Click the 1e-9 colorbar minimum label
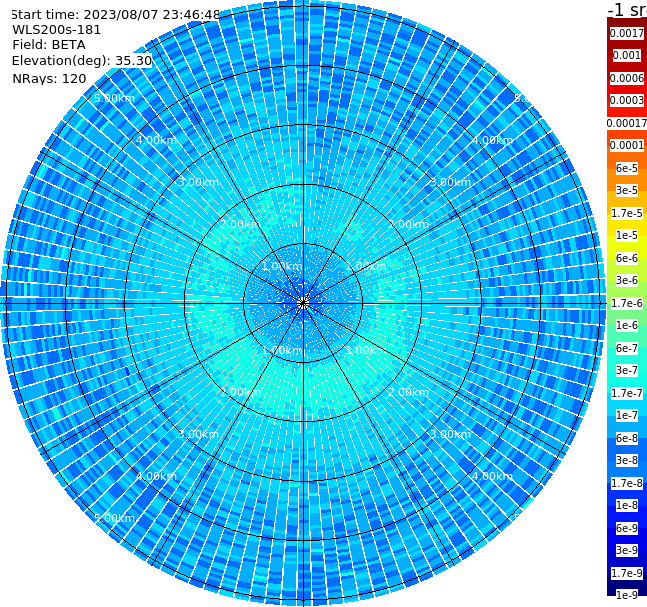Screen dimensions: 647x607 point(627,595)
